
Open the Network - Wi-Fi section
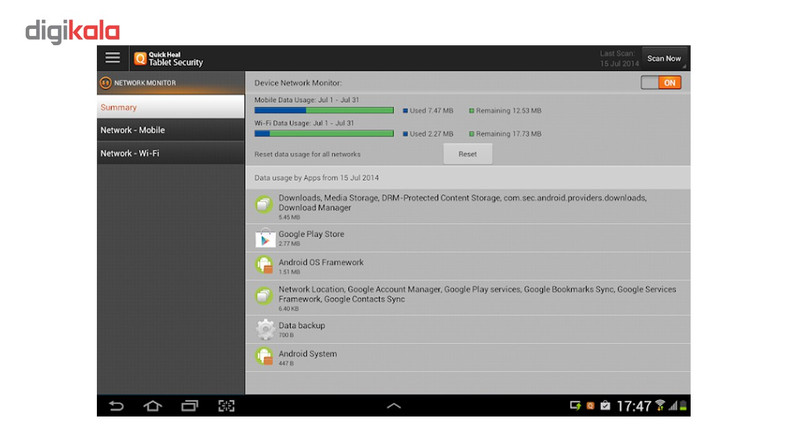pos(170,153)
